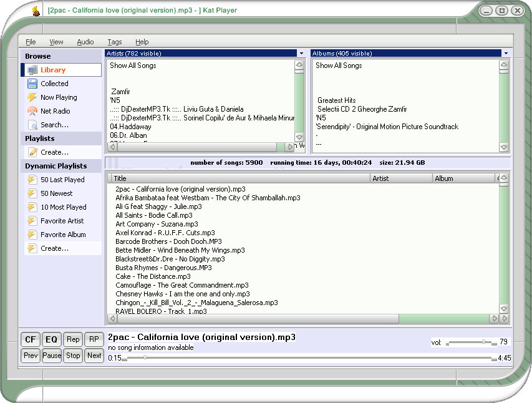Expand the Albums dropdown arrow
532x403 pixels.
coord(506,54)
